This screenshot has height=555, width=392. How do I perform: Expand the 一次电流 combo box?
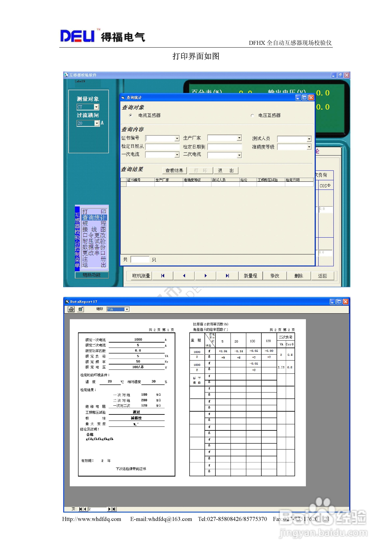pos(177,155)
